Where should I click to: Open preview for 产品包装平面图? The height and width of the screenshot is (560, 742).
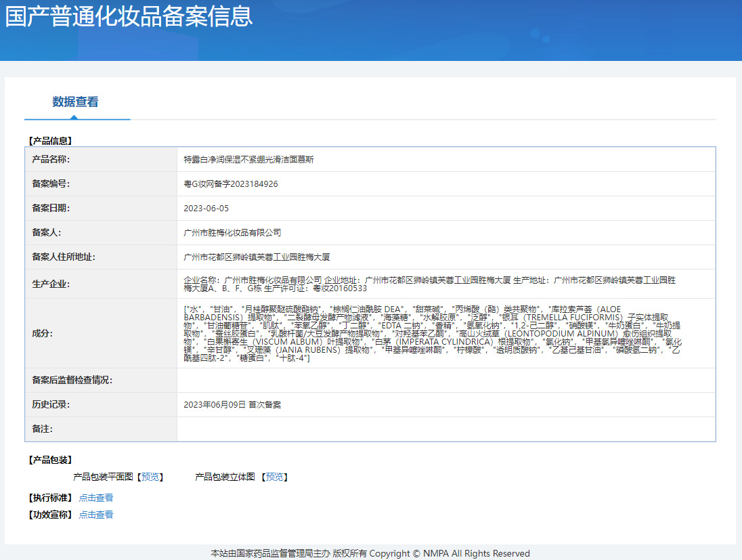(151, 477)
